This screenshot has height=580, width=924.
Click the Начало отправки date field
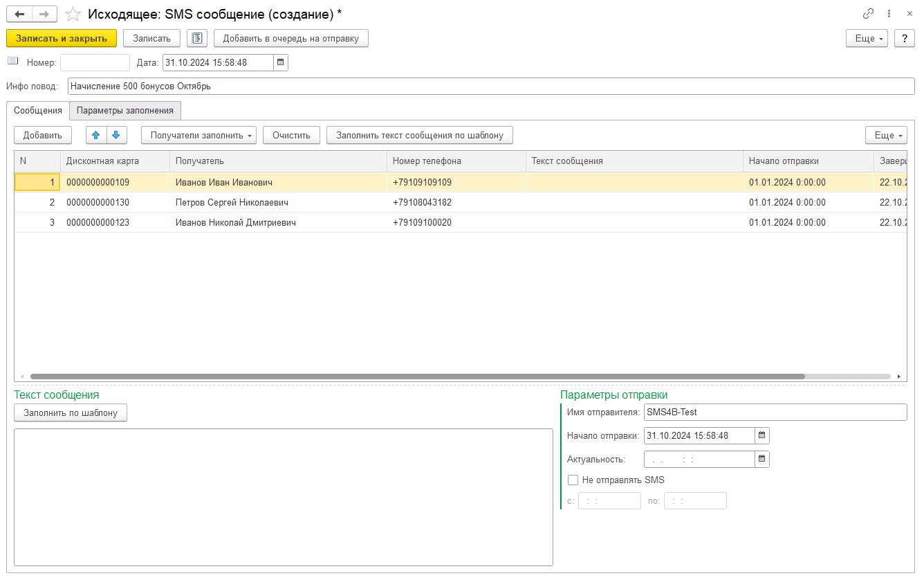point(699,435)
